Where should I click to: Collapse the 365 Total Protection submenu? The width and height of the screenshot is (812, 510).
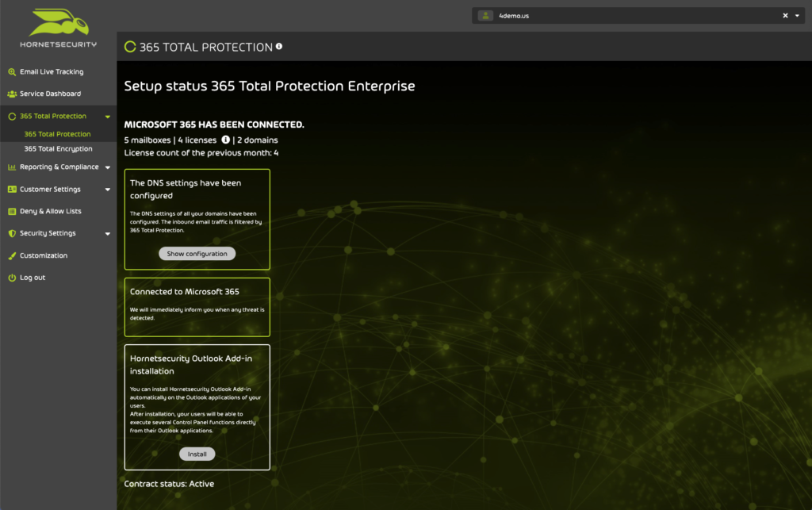point(108,117)
